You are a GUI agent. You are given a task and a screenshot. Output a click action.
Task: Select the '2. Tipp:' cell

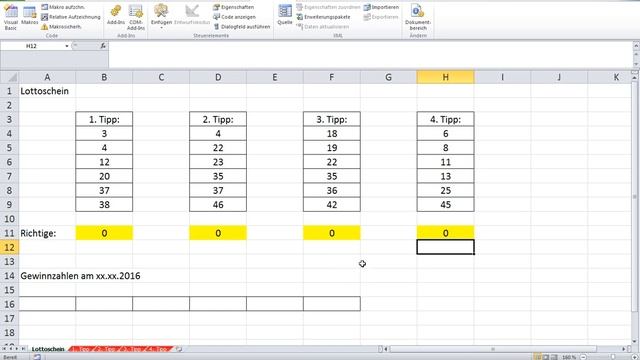[218, 120]
